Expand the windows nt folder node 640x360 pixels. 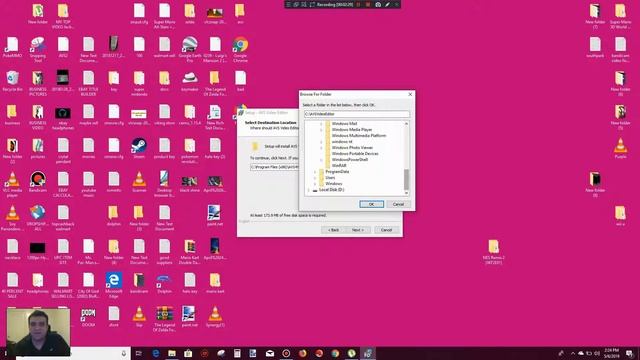tap(321, 142)
